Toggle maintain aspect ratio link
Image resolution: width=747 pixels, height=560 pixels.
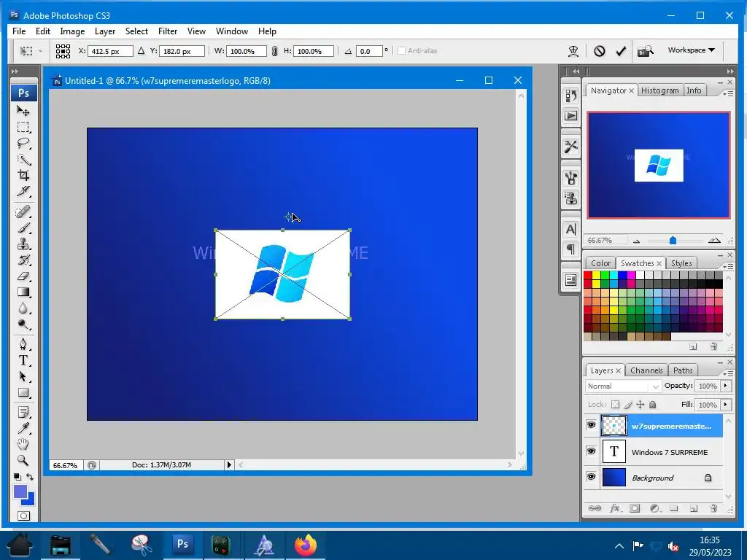point(274,51)
